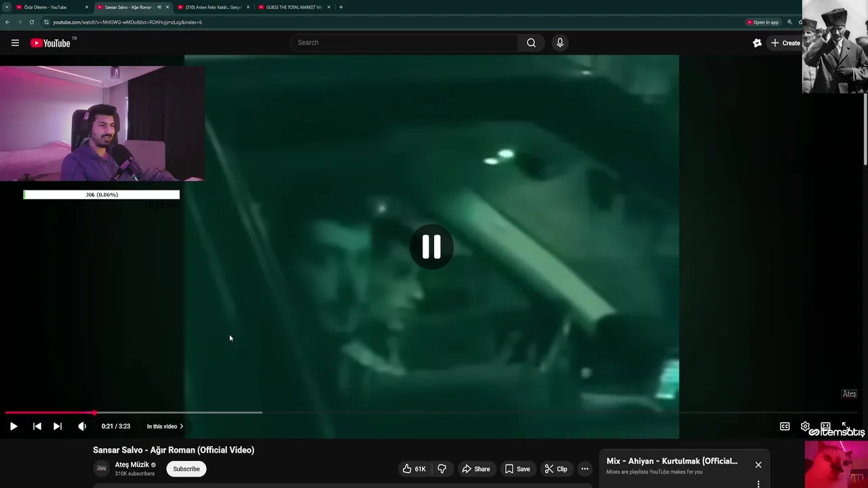The width and height of the screenshot is (868, 488).
Task: Click the streamer webcam overlay
Action: tap(102, 123)
